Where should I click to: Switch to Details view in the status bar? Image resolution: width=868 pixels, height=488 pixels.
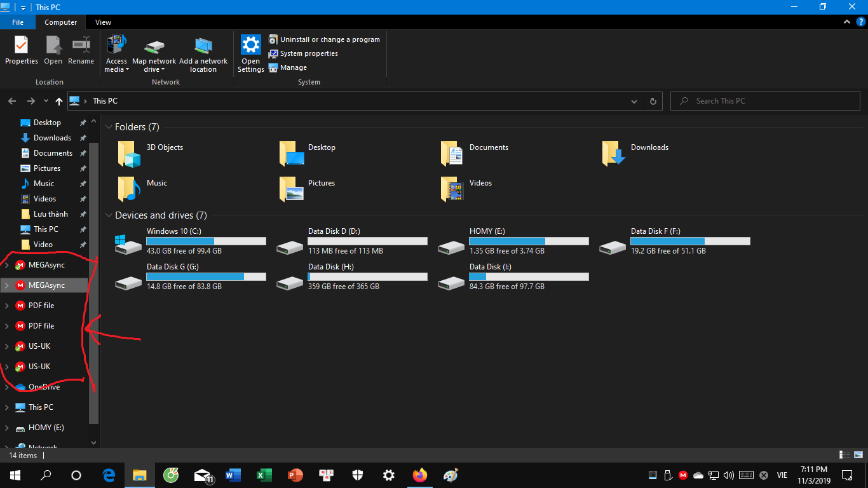844,455
